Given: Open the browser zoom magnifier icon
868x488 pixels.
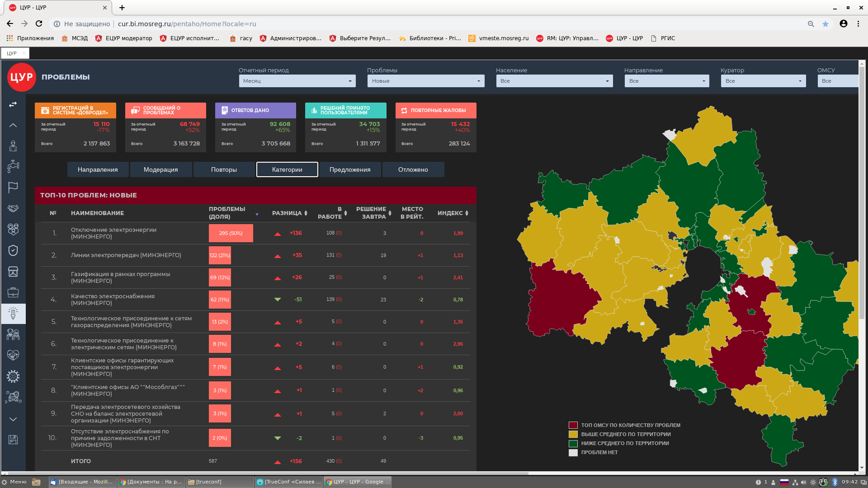Looking at the screenshot, I should [811, 24].
